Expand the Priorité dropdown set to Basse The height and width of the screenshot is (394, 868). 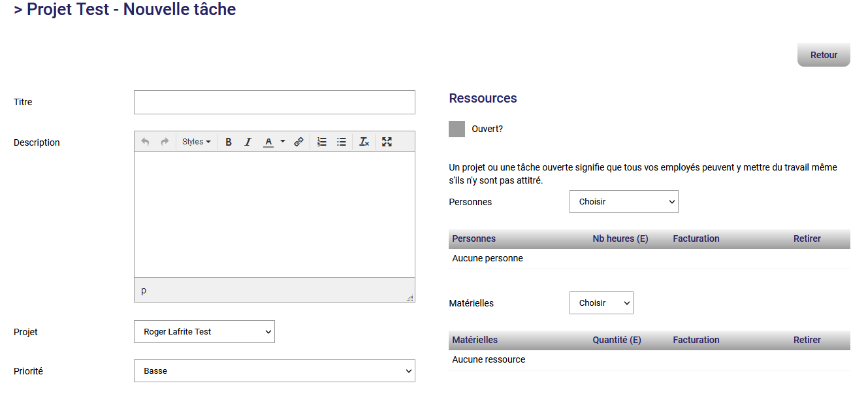pyautogui.click(x=274, y=371)
